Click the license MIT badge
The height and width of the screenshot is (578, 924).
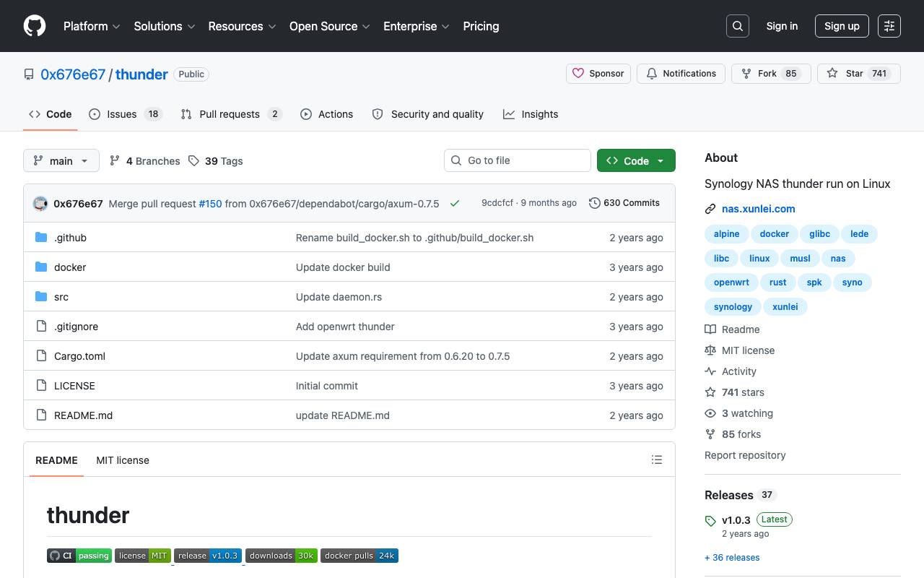(143, 556)
